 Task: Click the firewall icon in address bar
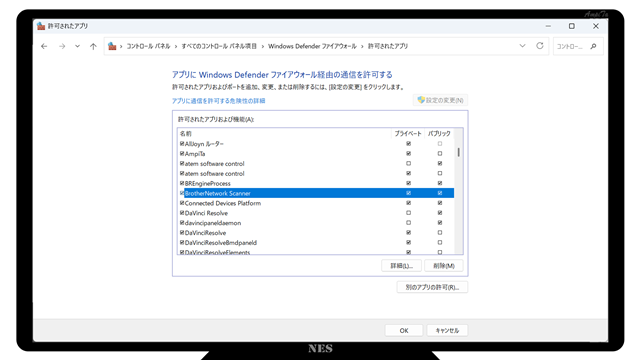click(x=112, y=46)
